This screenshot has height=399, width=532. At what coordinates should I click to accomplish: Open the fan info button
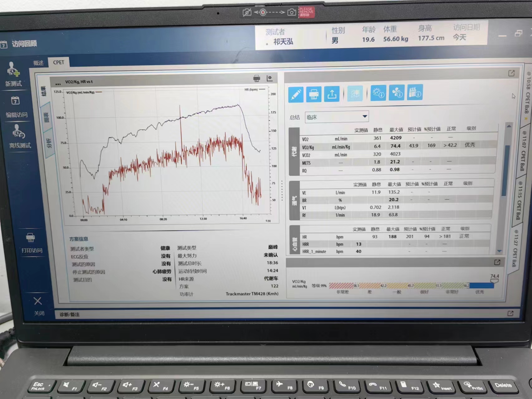point(397,93)
